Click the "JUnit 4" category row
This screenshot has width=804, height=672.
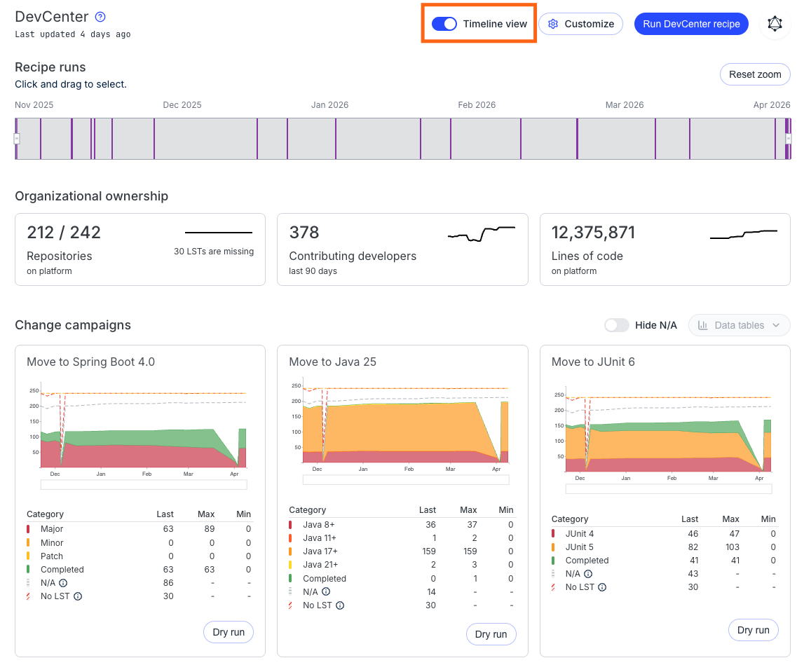click(665, 534)
